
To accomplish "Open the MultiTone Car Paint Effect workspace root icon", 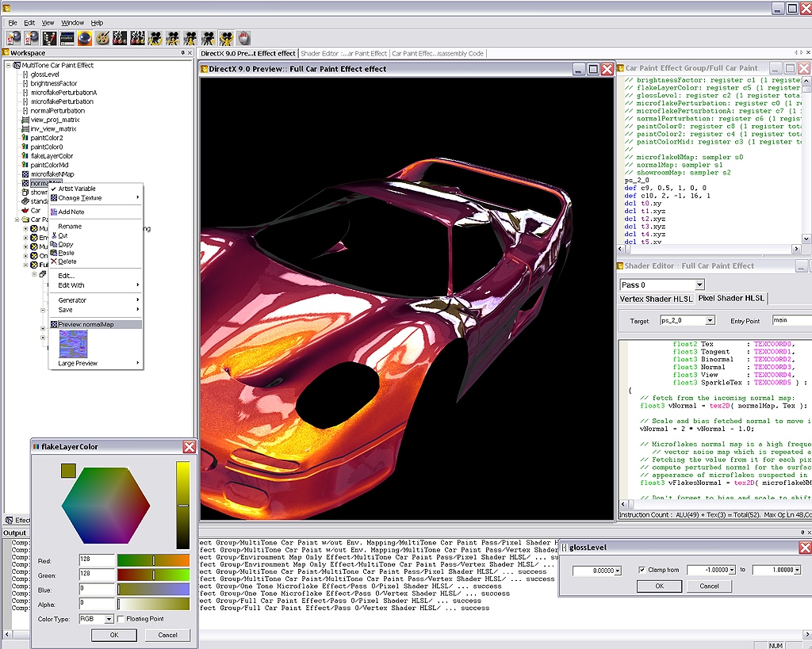I will [x=16, y=66].
